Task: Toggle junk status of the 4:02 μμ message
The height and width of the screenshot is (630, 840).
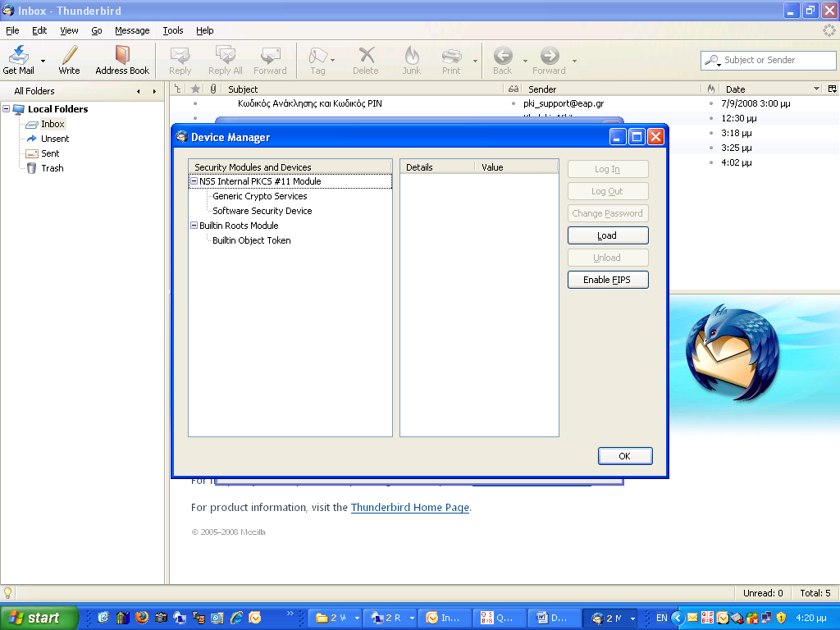Action: [x=711, y=162]
